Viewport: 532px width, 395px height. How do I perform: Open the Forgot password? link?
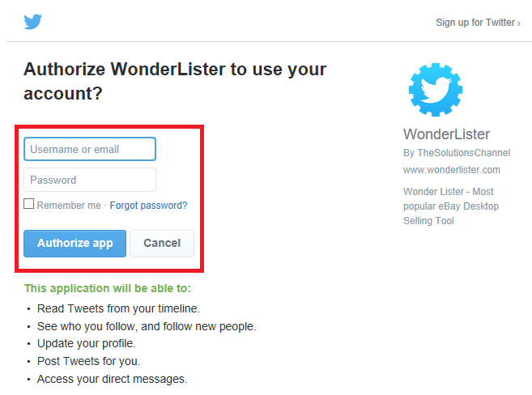pyautogui.click(x=148, y=206)
